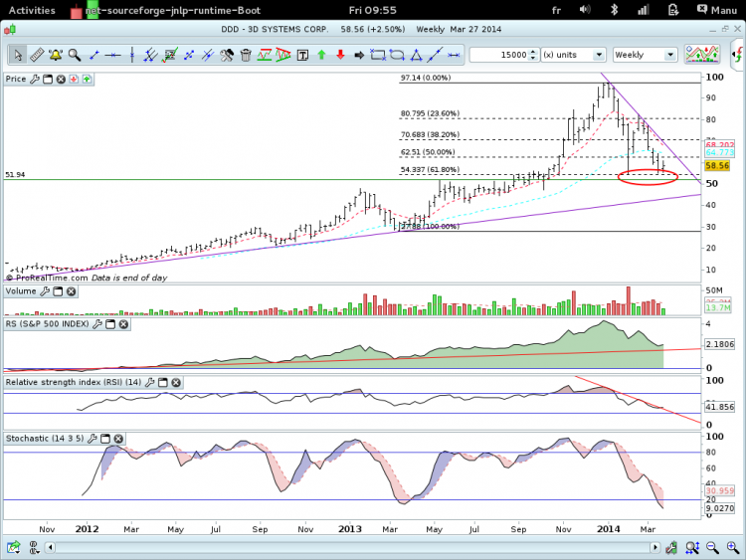Viewport: 746px width, 560px height.
Task: Select the red triangle pattern tool
Action: pos(283,55)
